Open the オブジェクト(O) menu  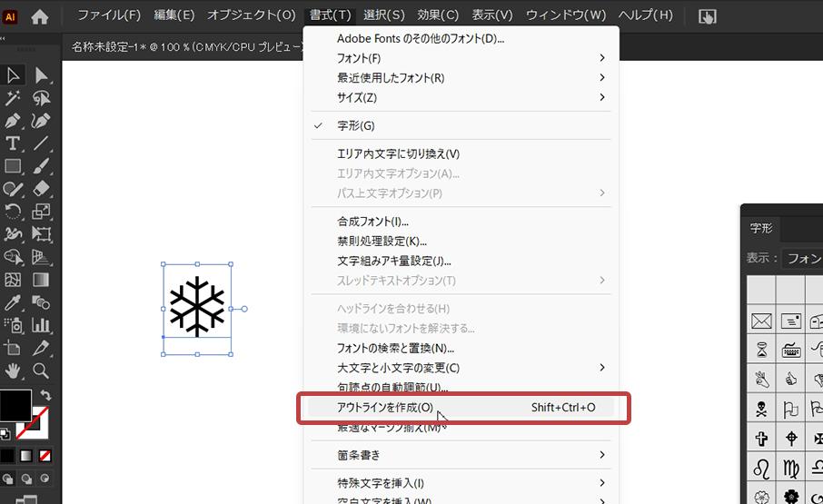(x=252, y=15)
